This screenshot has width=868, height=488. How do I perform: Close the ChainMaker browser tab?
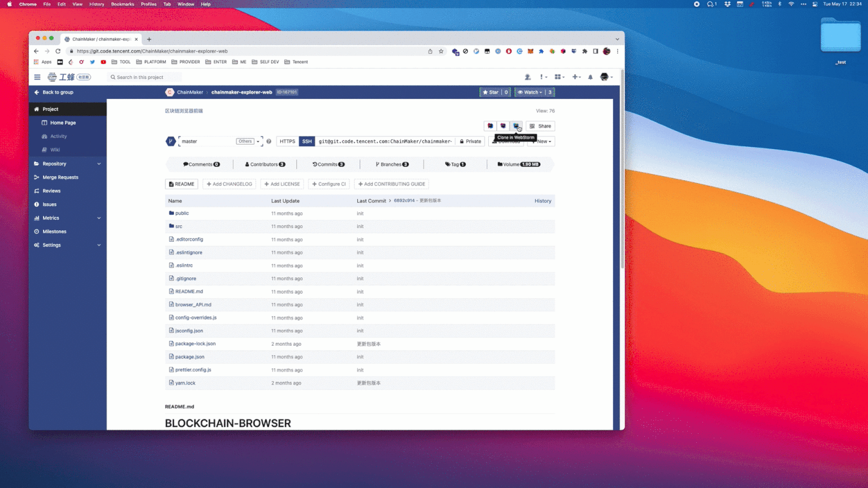pyautogui.click(x=136, y=39)
